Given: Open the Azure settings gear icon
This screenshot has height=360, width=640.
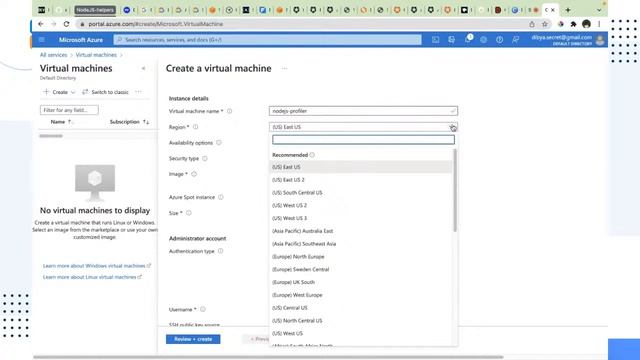Looking at the screenshot, I should 483,40.
